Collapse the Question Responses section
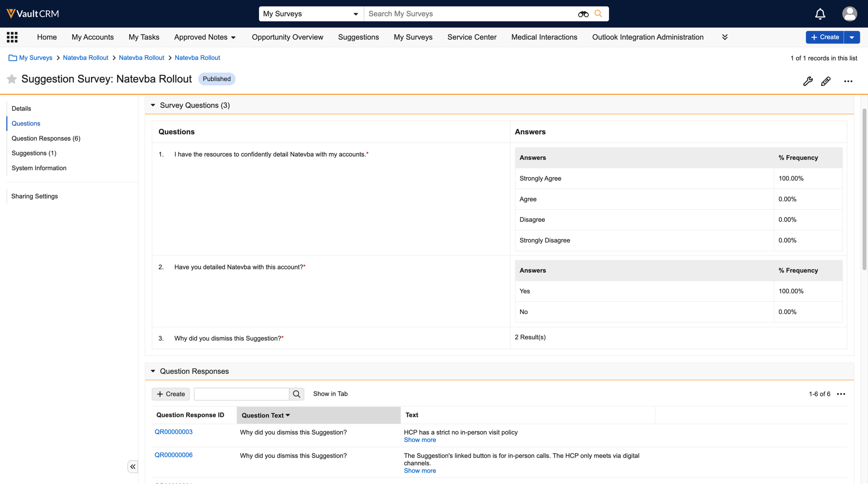The width and height of the screenshot is (868, 484). pyautogui.click(x=153, y=371)
